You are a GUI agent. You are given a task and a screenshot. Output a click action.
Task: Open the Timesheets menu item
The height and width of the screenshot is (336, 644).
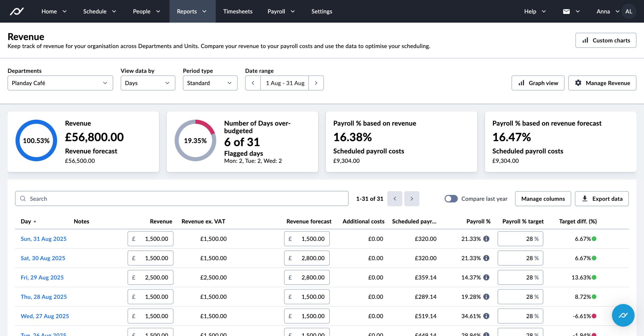tap(237, 11)
